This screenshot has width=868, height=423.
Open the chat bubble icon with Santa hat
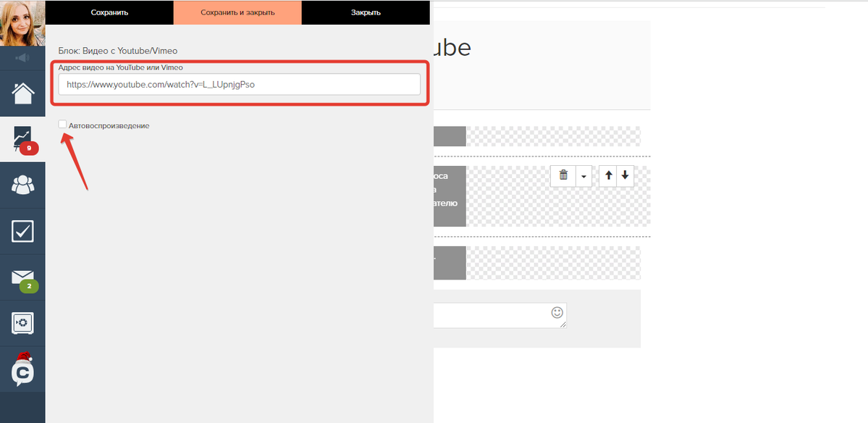22,369
